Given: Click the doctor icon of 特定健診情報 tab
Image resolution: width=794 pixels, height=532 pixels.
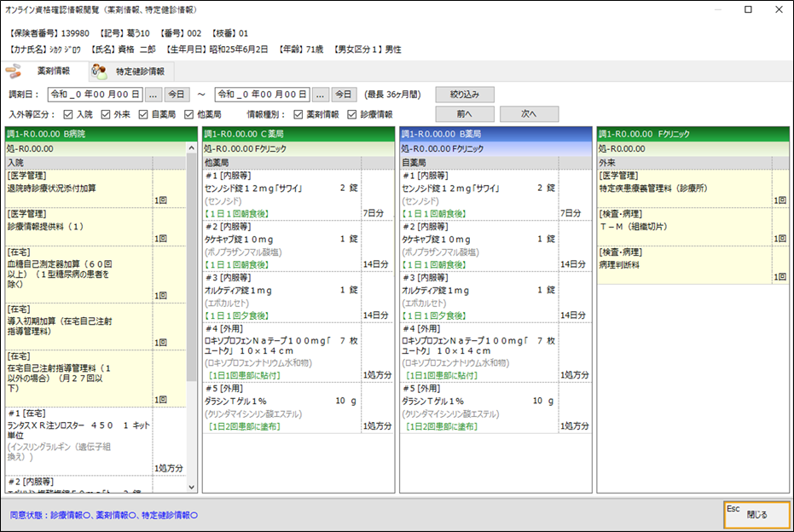Looking at the screenshot, I should tap(99, 72).
